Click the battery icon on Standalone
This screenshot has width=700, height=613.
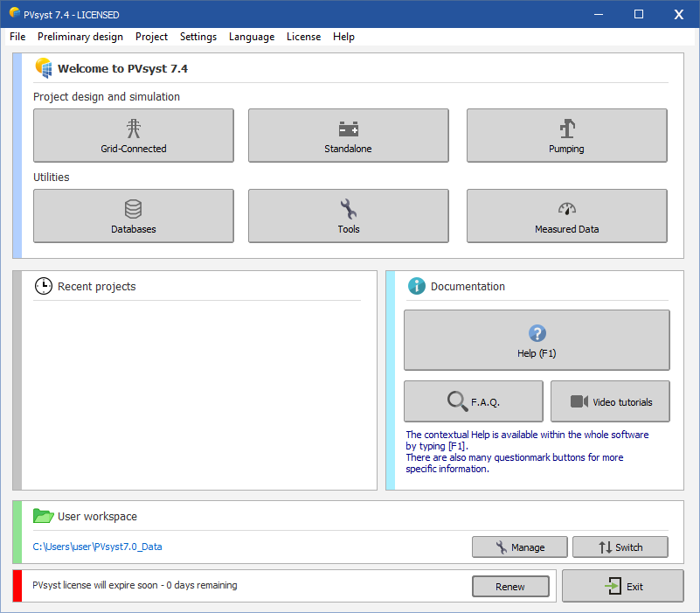pyautogui.click(x=348, y=129)
